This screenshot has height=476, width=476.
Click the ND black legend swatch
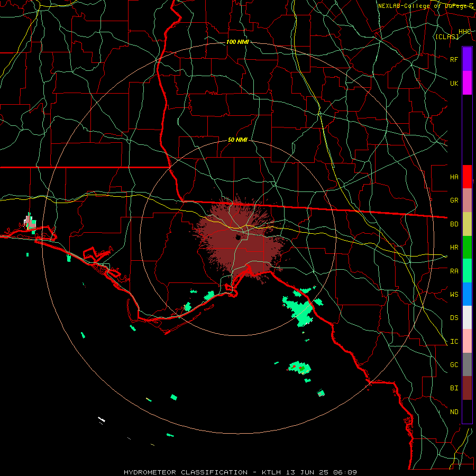pos(467,411)
